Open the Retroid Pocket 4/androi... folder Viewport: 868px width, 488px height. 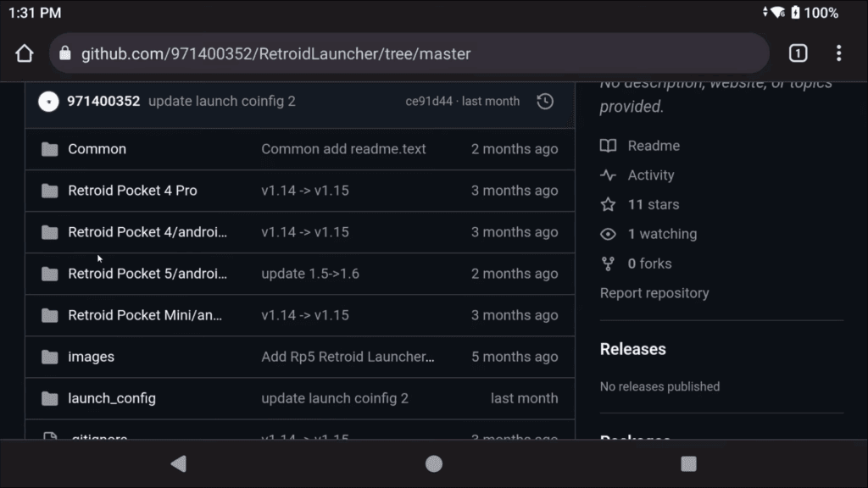click(147, 232)
